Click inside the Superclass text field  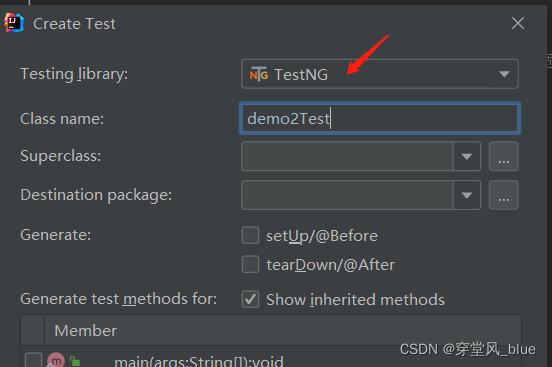click(347, 156)
